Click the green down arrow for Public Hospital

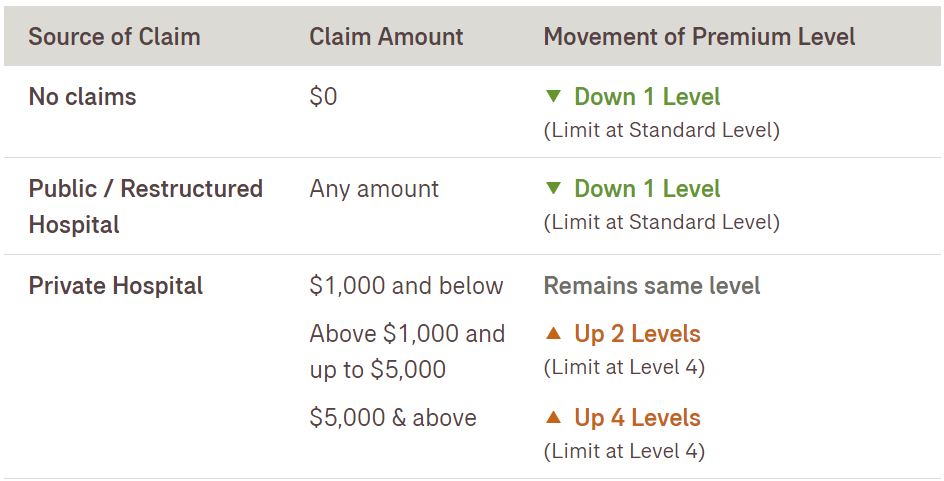[553, 189]
